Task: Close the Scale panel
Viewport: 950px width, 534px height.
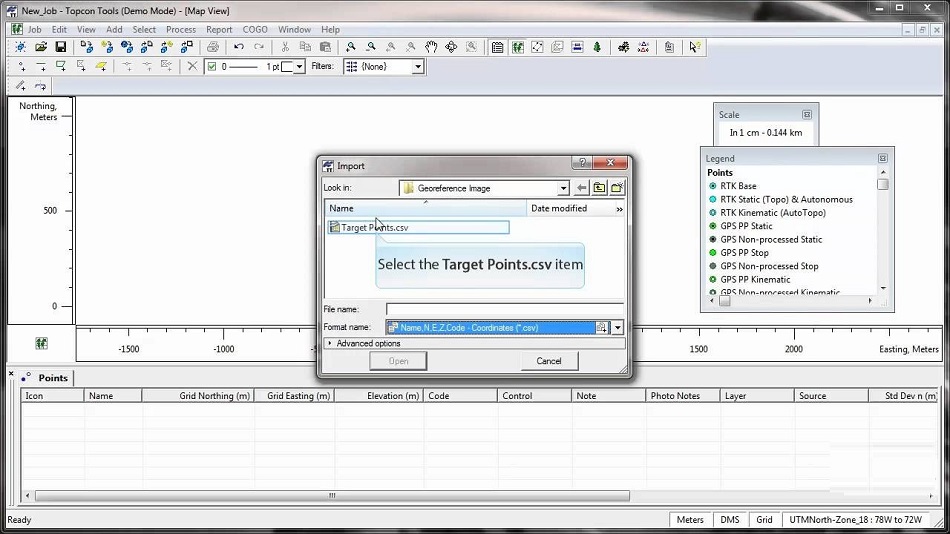Action: pyautogui.click(x=806, y=115)
